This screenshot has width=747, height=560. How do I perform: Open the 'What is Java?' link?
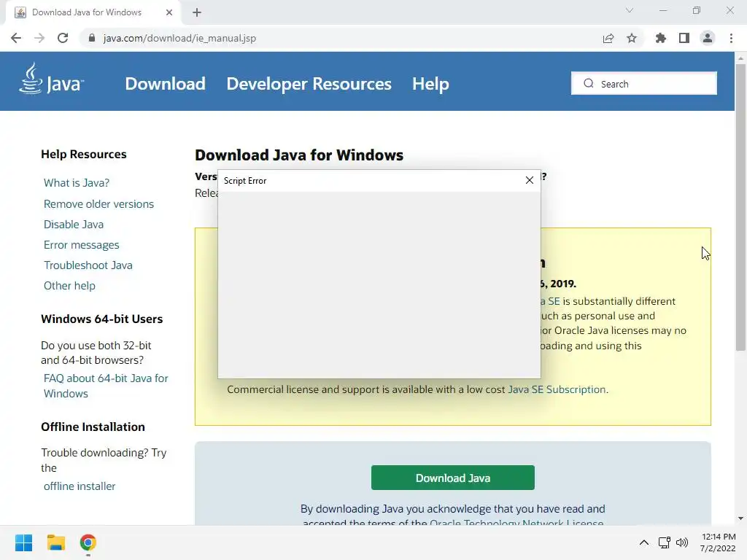click(76, 183)
